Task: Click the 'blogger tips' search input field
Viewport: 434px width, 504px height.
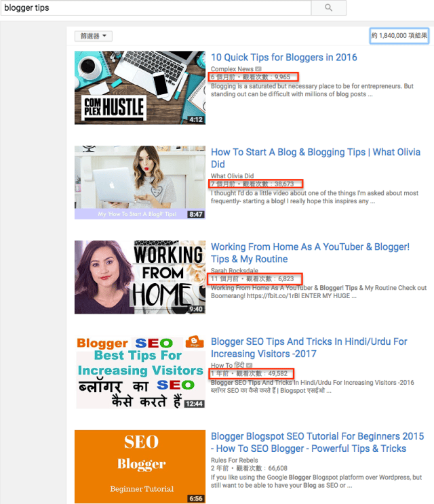Action: [156, 7]
